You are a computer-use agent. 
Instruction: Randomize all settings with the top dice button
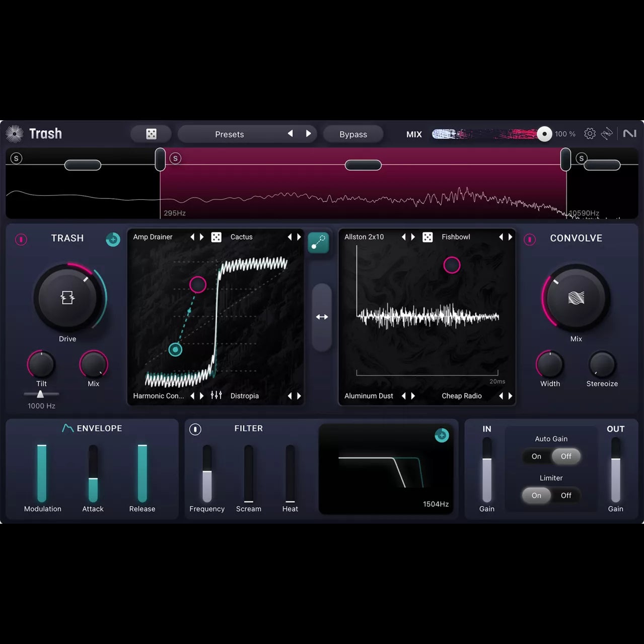[151, 134]
